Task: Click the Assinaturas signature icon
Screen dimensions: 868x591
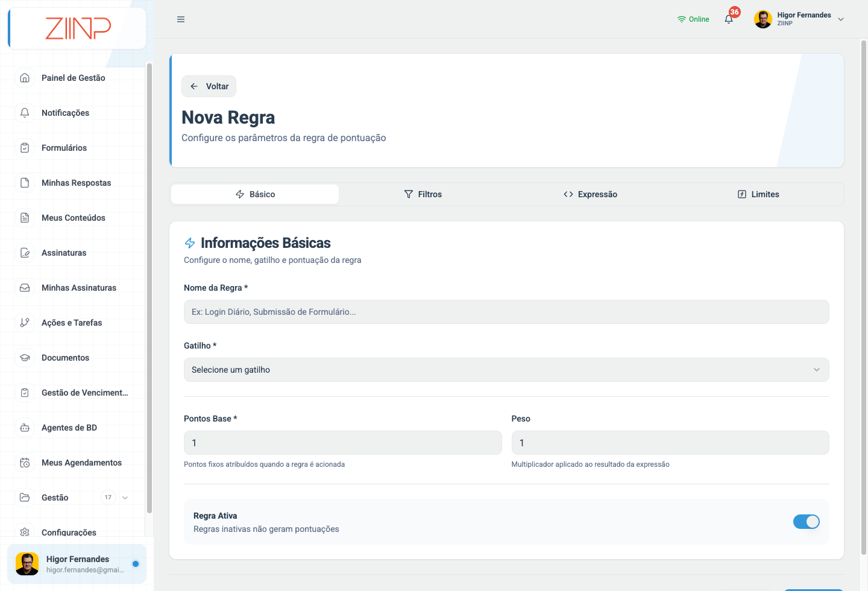Action: 25,253
